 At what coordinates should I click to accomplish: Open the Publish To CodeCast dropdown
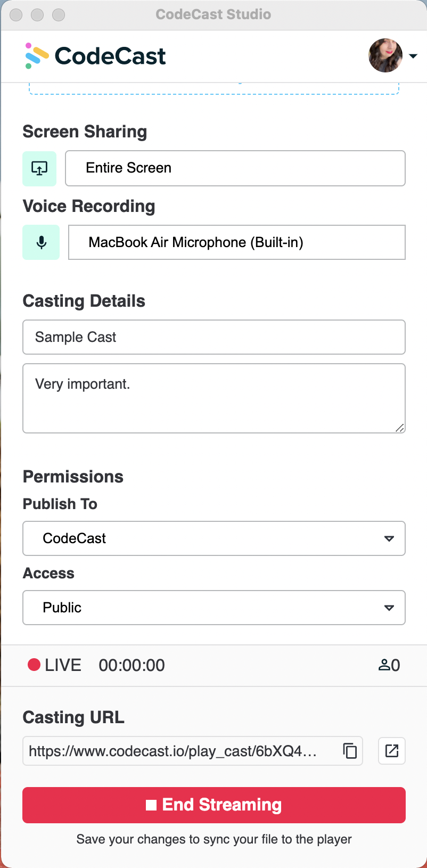point(214,538)
